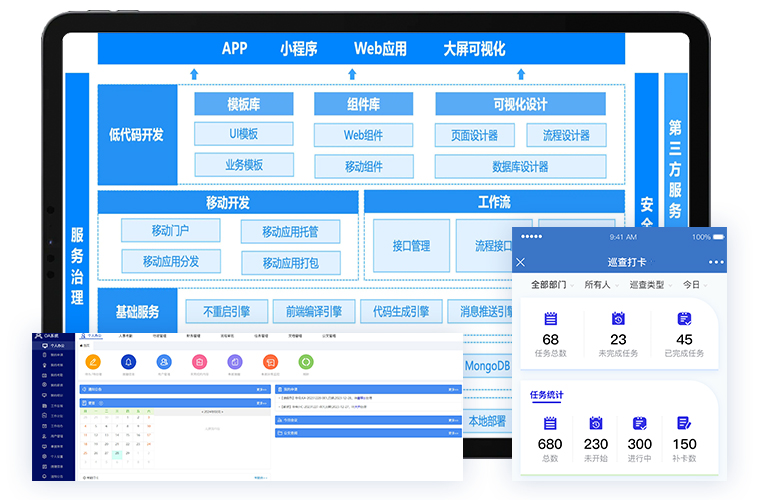Select the 不重启引擎 box
This screenshot has height=500, width=760.
[x=226, y=312]
